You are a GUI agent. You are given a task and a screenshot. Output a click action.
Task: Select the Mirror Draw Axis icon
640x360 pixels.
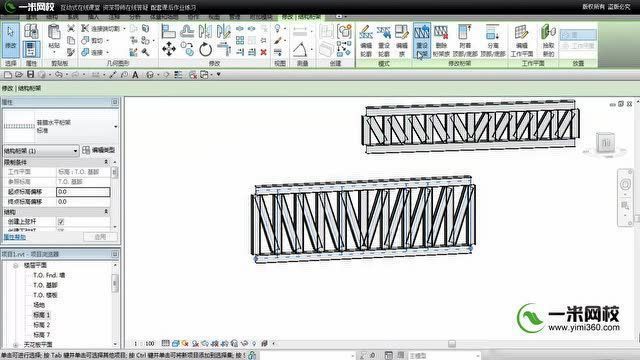coord(223,31)
